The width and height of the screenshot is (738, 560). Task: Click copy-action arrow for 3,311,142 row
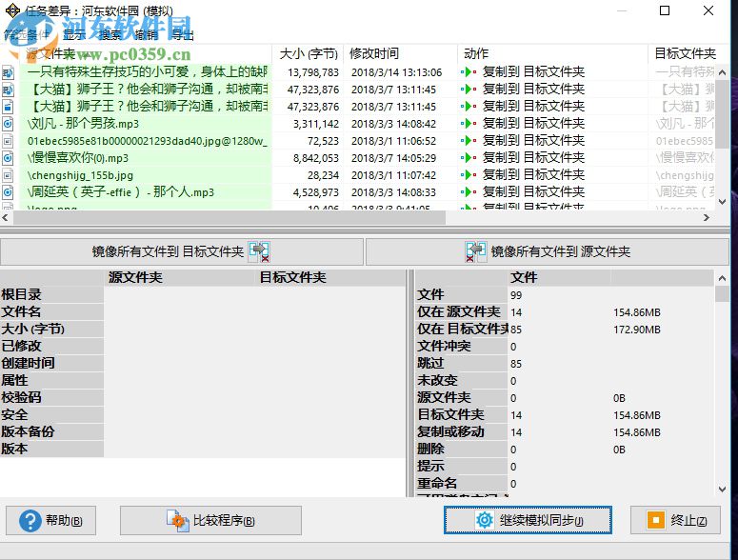pos(469,124)
